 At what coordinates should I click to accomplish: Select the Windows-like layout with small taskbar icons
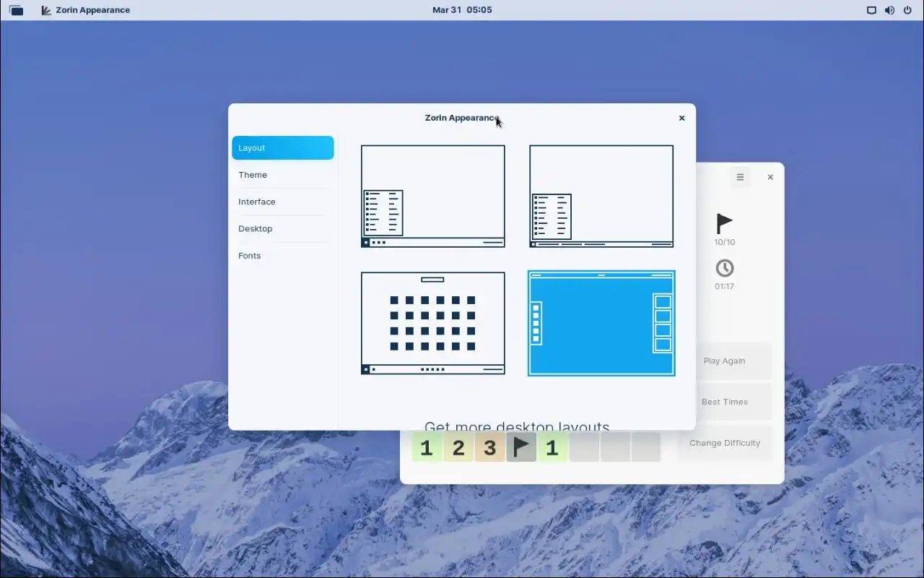(x=433, y=197)
